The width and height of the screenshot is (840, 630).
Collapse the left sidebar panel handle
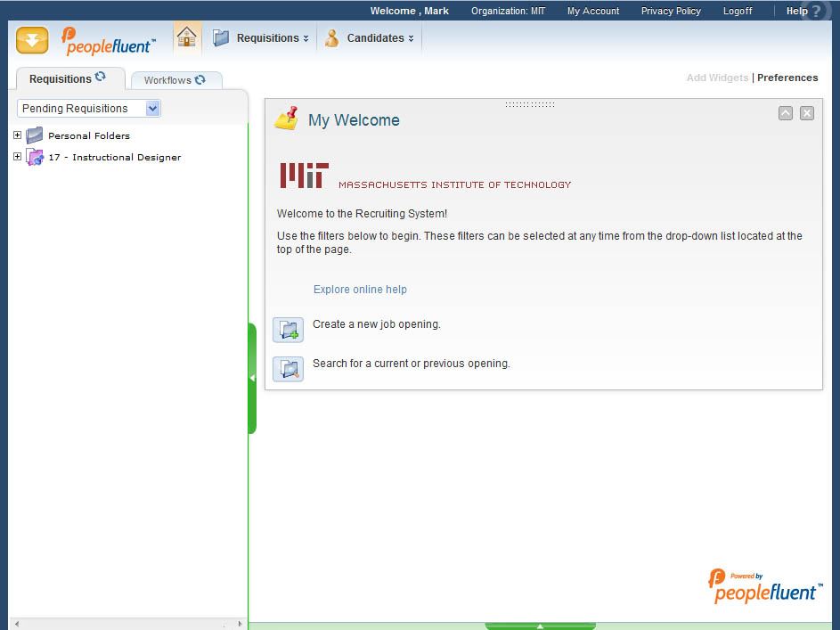pyautogui.click(x=252, y=378)
